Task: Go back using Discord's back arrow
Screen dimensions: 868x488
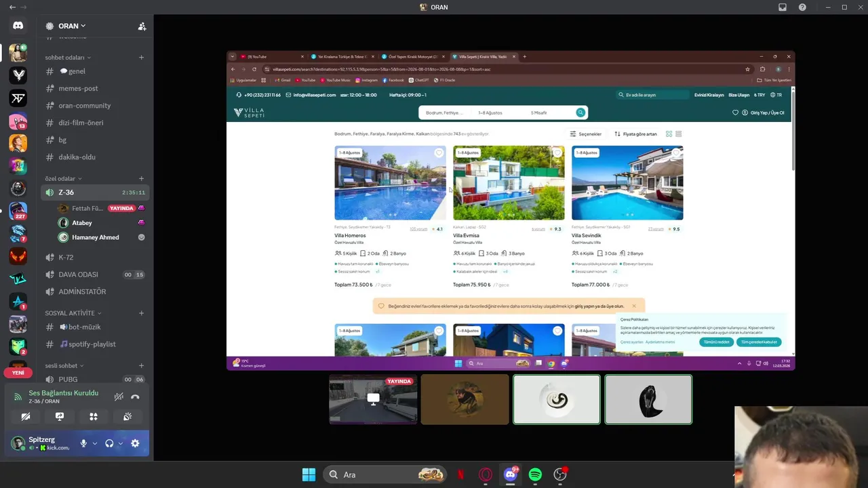Action: (x=12, y=7)
